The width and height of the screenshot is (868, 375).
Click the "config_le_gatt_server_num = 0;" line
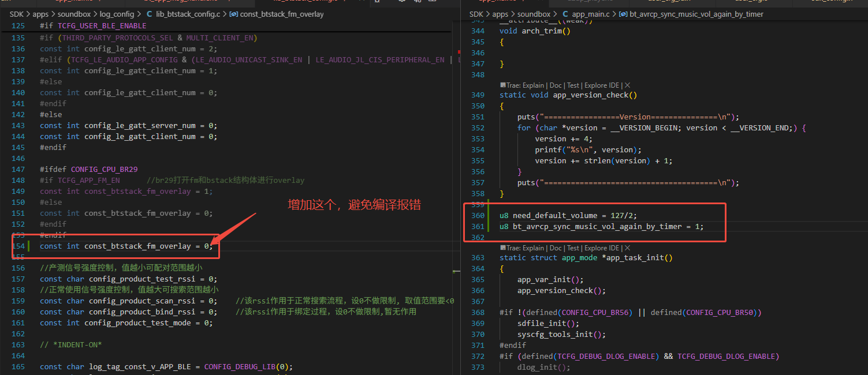129,126
